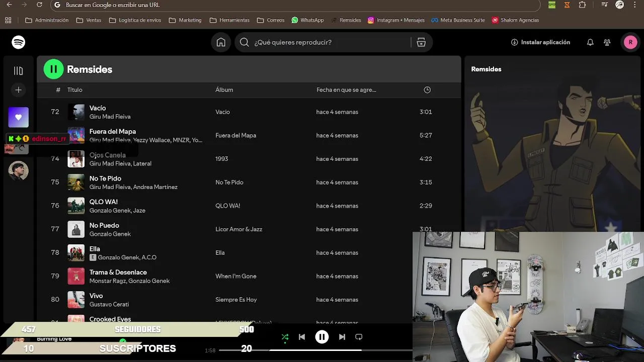Sort by Título column header
The width and height of the screenshot is (644, 362).
pos(74,90)
